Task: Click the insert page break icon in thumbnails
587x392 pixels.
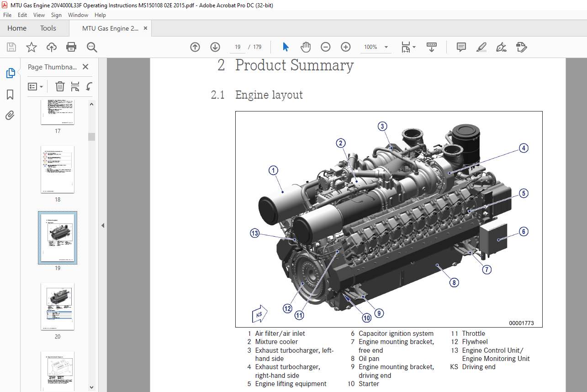Action: (75, 86)
